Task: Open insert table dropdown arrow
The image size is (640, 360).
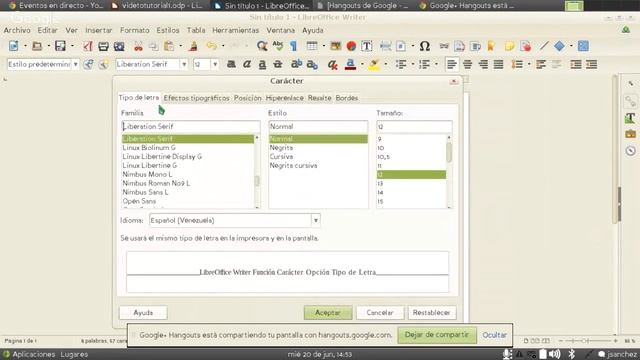Action: [x=324, y=46]
